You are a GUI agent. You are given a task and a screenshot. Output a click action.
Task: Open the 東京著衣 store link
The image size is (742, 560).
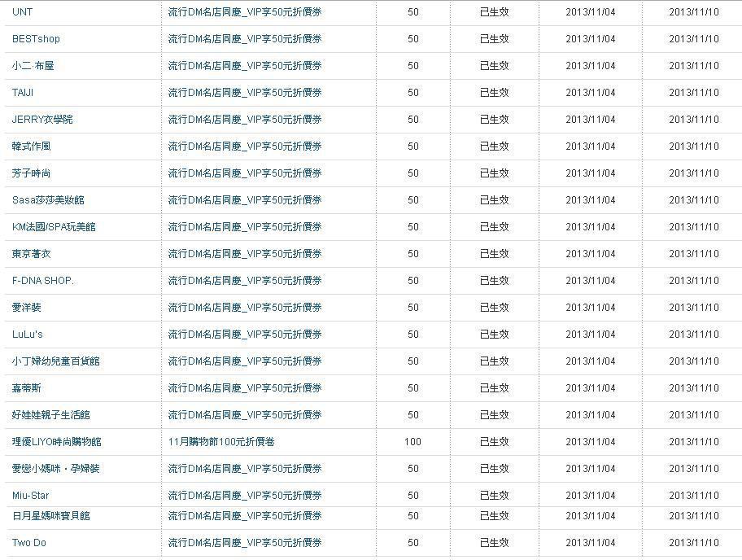point(31,254)
